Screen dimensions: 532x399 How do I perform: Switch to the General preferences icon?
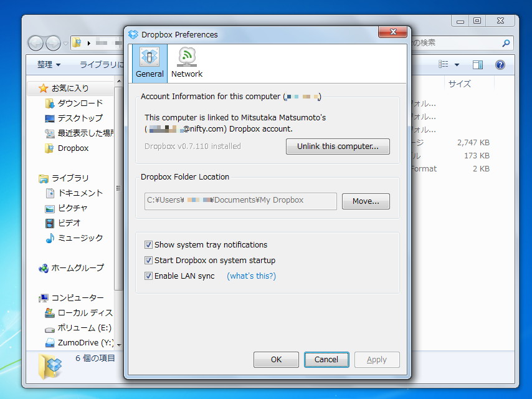149,62
